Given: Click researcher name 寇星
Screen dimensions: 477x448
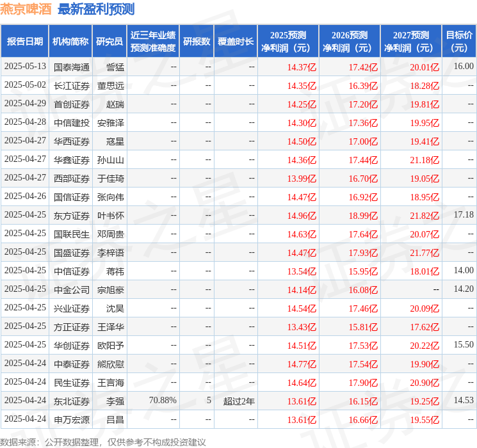Looking at the screenshot, I should [x=115, y=141].
